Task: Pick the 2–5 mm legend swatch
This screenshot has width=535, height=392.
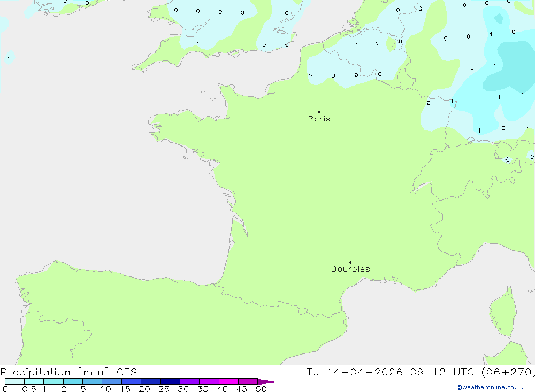Action: 73,381
